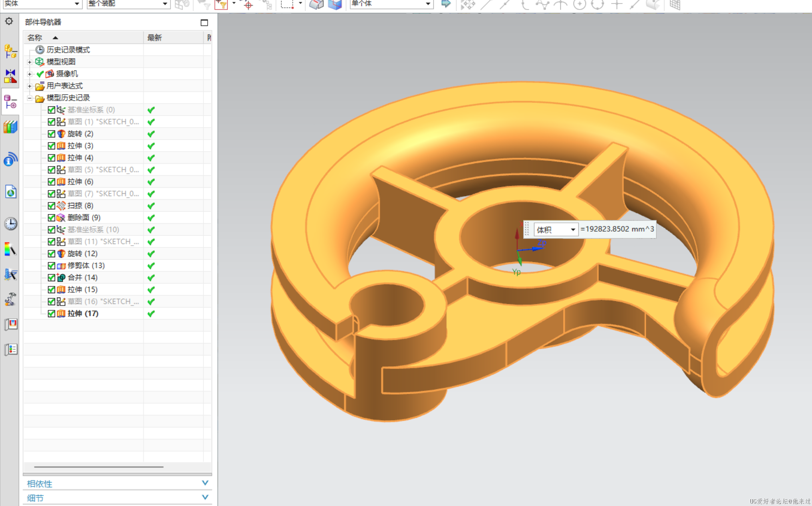Expand the 用户表达式 tree node
This screenshot has height=506, width=812.
(30, 86)
